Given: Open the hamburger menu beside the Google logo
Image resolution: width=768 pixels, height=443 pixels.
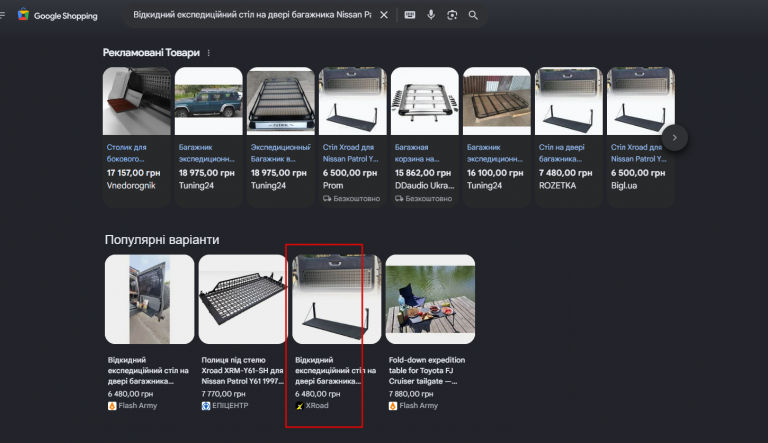Looking at the screenshot, I should (x=2, y=15).
